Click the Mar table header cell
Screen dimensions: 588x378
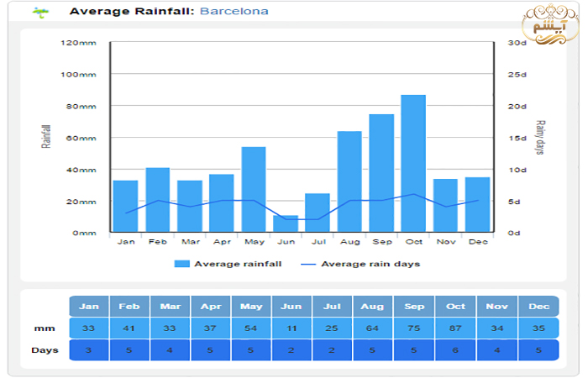(x=171, y=307)
